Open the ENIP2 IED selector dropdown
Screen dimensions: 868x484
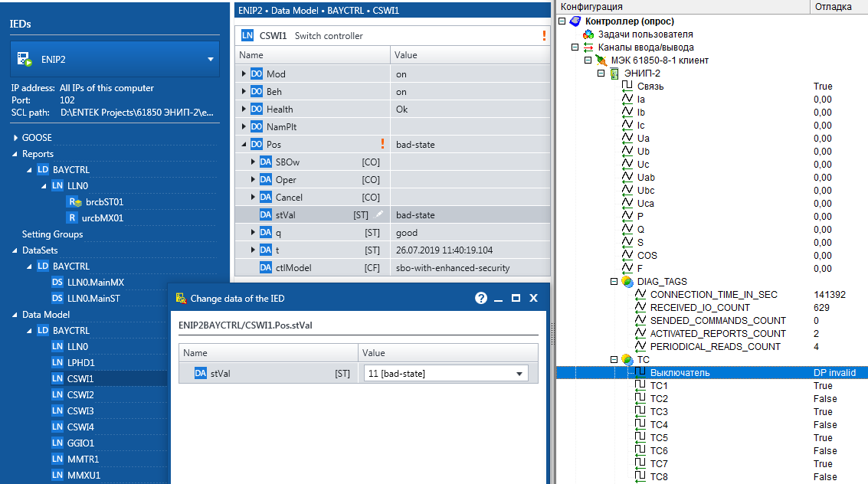click(211, 59)
